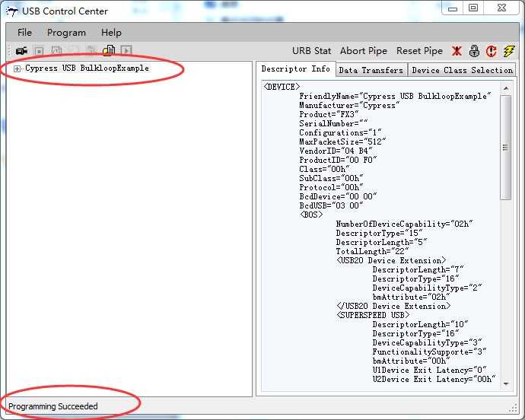Click the toolbar drag grip handle

click(x=10, y=51)
